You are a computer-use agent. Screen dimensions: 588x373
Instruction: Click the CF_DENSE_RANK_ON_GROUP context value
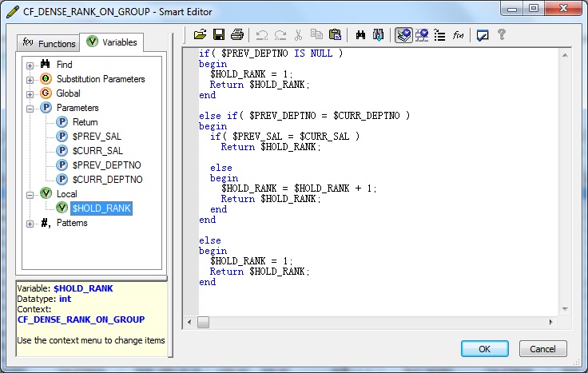click(x=81, y=319)
